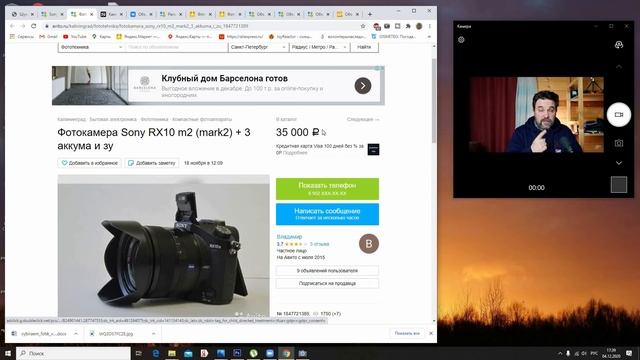640x360 pixels.
Task: Click the Avito page vertical scrollbar
Action: click(434, 100)
